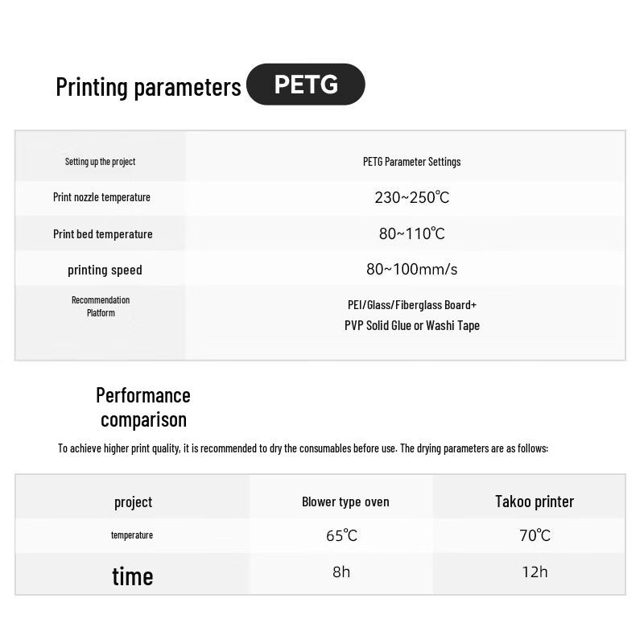Select the printing speed label
Screen dimensions: 644x644
[105, 270]
